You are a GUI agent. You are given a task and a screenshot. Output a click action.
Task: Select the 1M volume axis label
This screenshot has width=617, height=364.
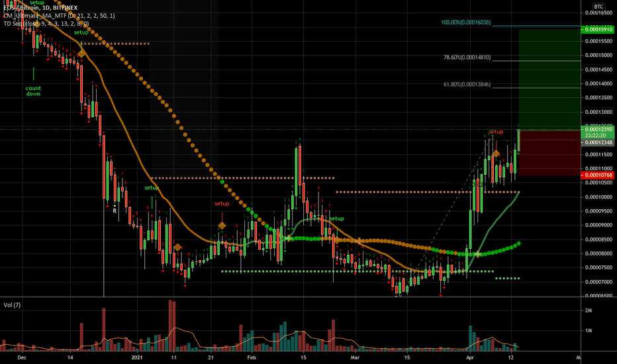pos(589,330)
